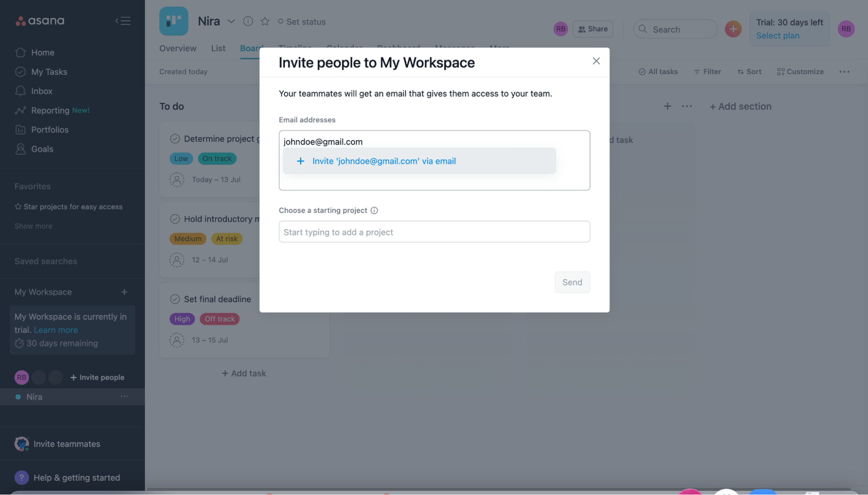The width and height of the screenshot is (868, 495).
Task: Click assignee icon on Determine project task
Action: tap(177, 180)
